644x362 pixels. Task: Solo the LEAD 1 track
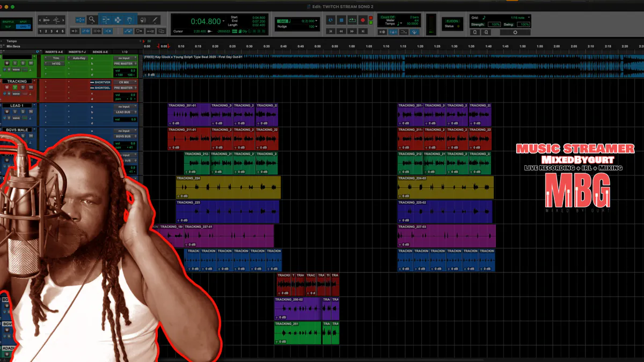pos(23,112)
